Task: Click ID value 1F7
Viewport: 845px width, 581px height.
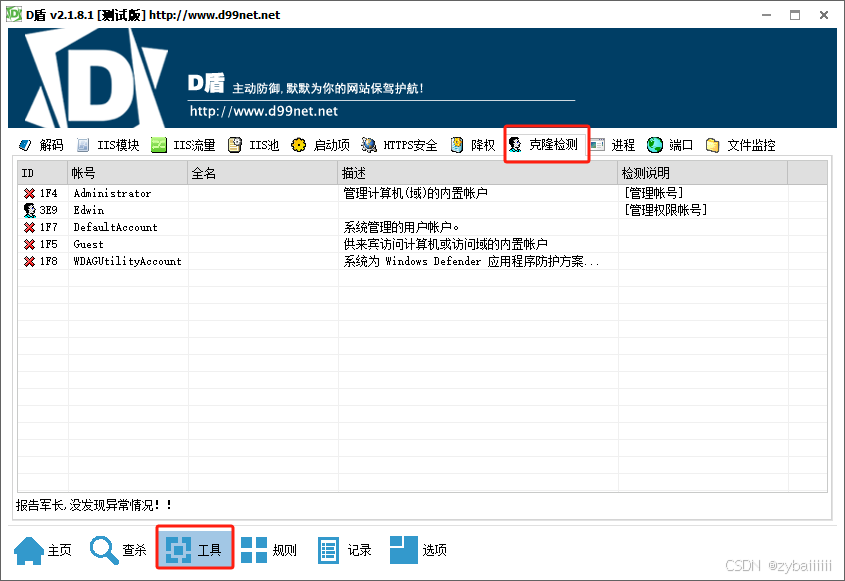Action: coord(49,227)
